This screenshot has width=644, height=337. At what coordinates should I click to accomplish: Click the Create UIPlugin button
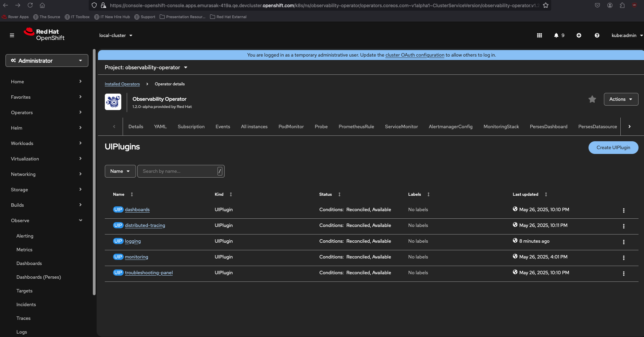click(x=613, y=147)
